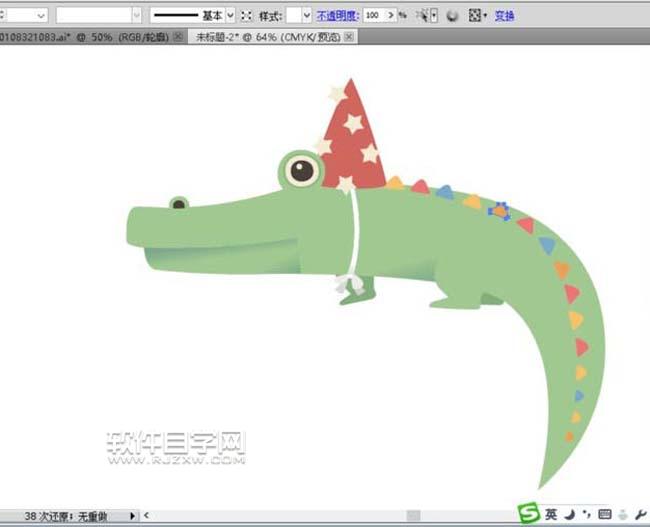650x527 pixels.
Task: Toggle the 英 language mode indicator
Action: pyautogui.click(x=551, y=514)
